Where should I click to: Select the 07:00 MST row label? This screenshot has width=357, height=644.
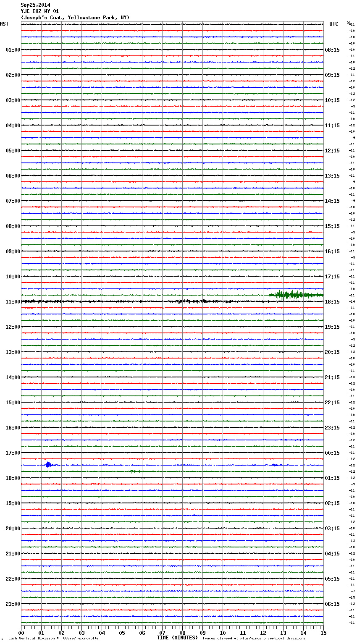[x=13, y=201]
